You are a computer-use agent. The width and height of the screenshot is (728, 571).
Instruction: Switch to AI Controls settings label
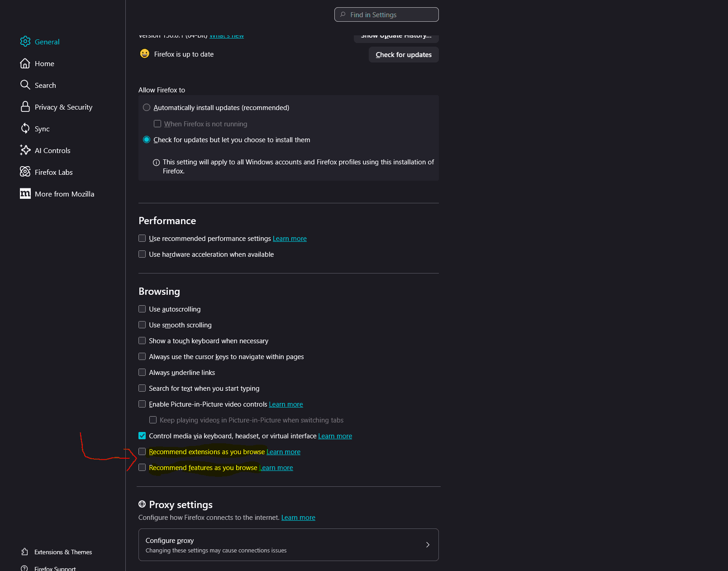tap(52, 150)
